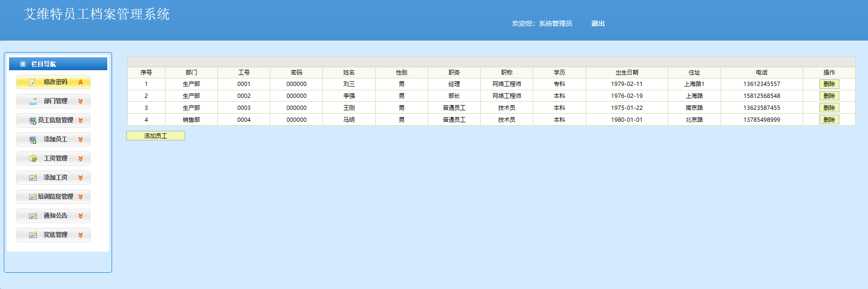Screen dimensions: 868x289
Task: Expand the 工资管理 chevron arrow
Action: tap(81, 159)
